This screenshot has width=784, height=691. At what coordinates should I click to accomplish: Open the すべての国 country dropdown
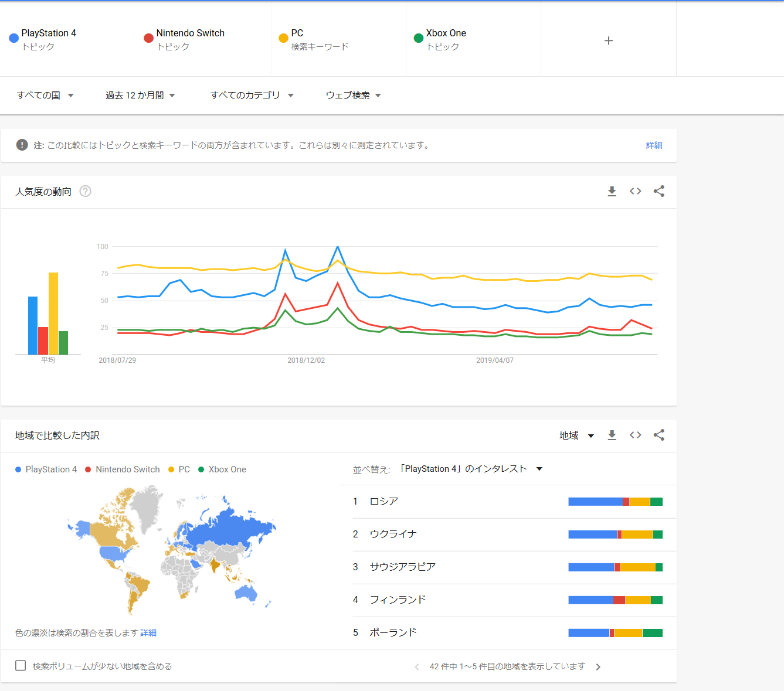(45, 95)
